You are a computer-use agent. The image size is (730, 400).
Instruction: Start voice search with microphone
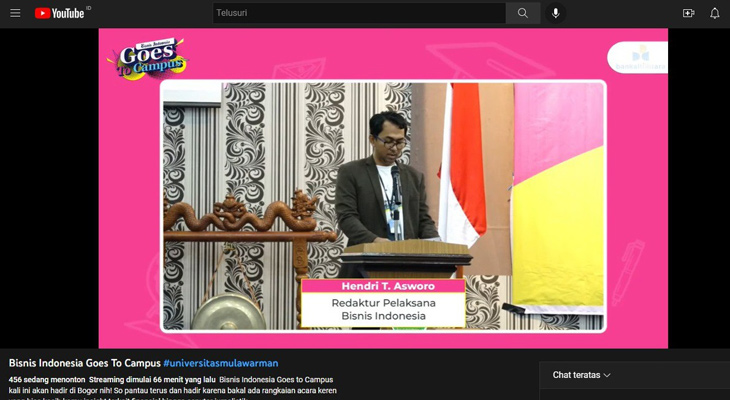555,13
